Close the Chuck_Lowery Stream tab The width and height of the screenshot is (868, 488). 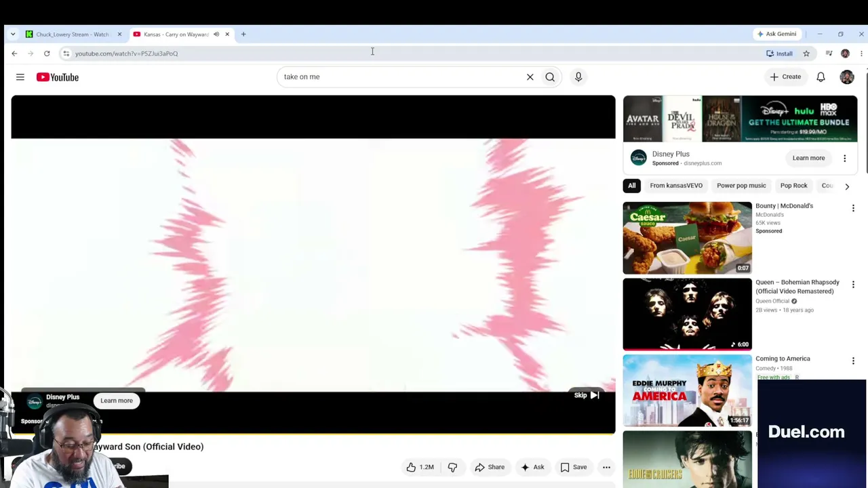click(x=119, y=34)
